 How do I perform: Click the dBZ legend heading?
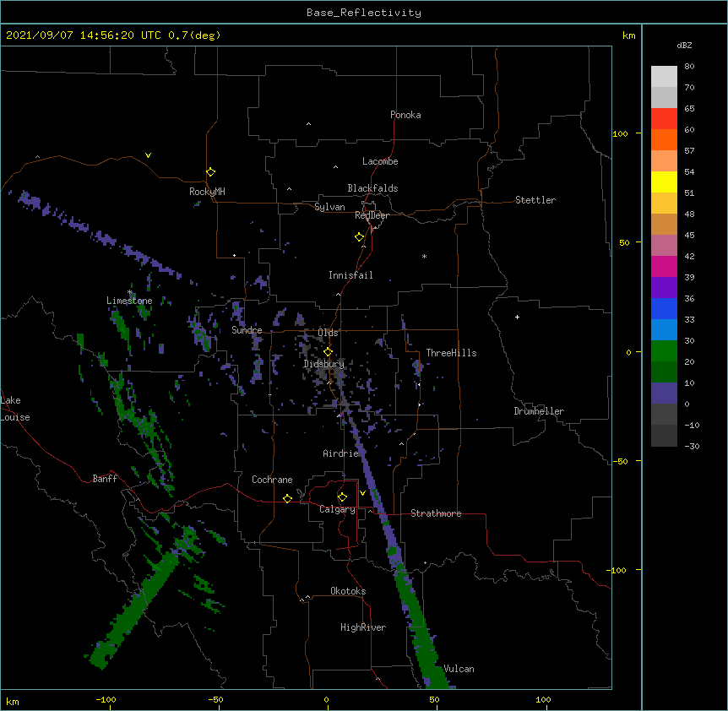pyautogui.click(x=684, y=45)
